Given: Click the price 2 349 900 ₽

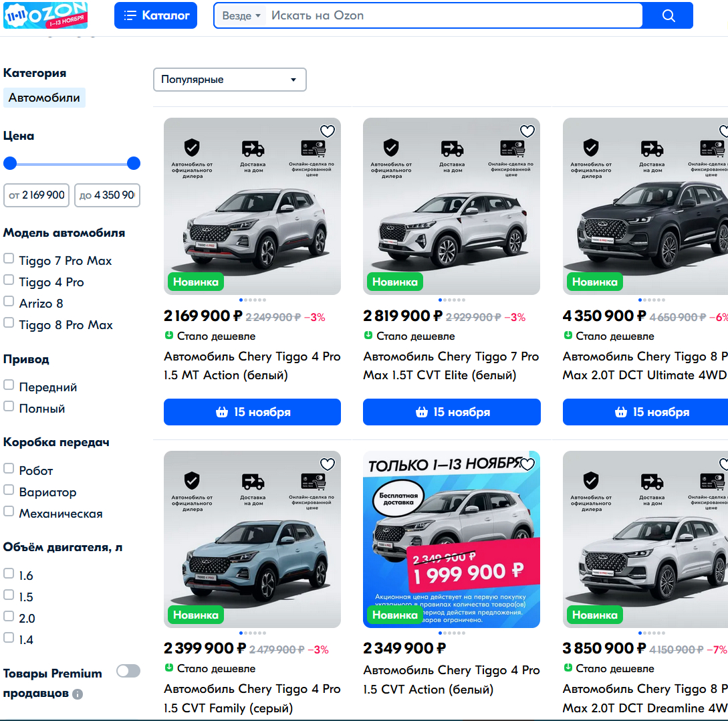Looking at the screenshot, I should (404, 649).
